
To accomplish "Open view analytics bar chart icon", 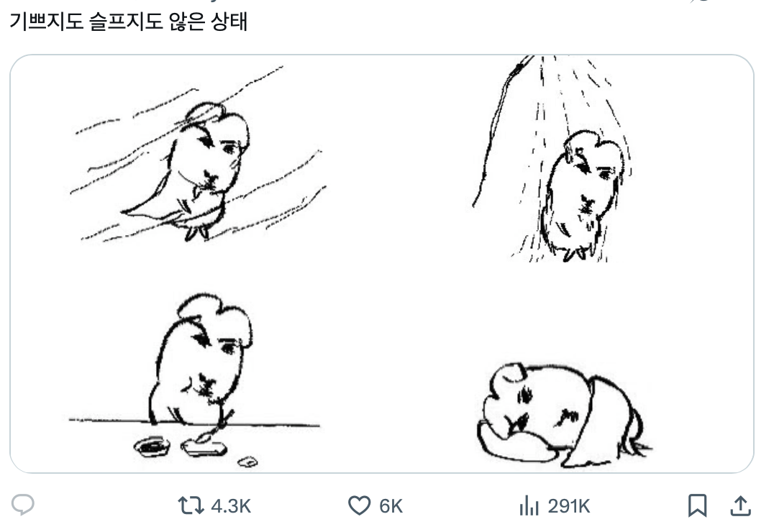I will tap(529, 506).
